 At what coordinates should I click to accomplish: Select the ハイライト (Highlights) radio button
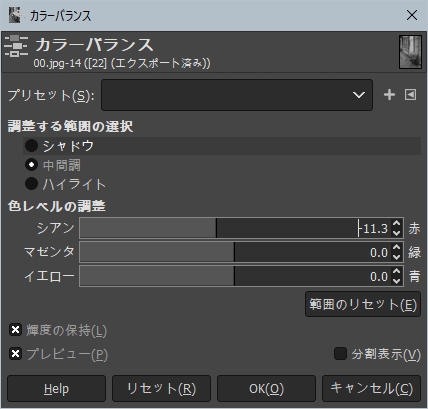[x=31, y=184]
